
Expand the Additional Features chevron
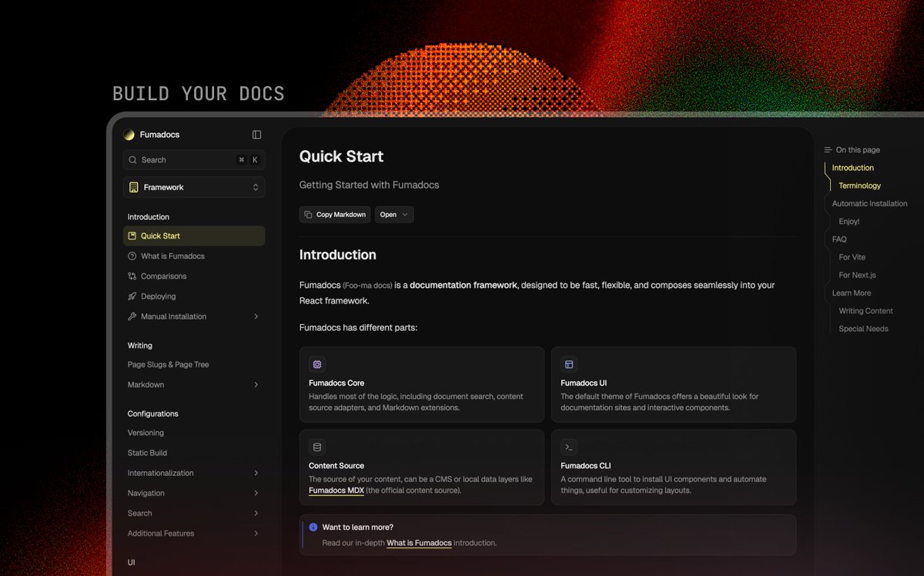256,533
